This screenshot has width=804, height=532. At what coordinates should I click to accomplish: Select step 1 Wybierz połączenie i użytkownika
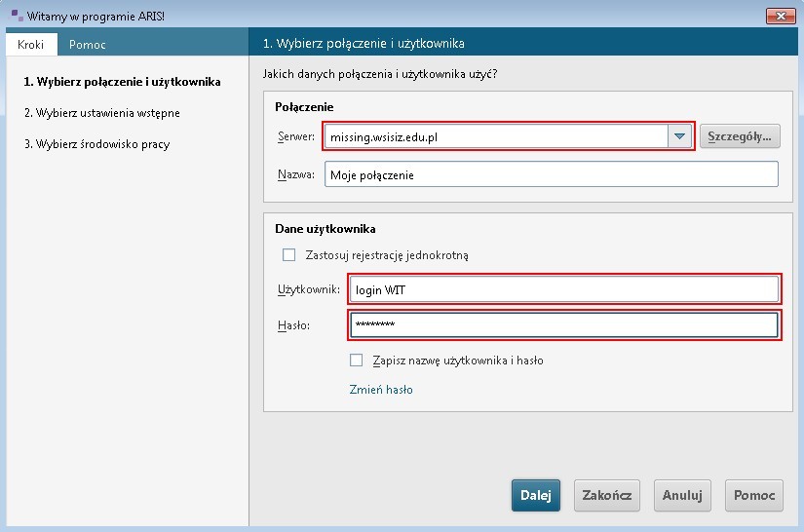[x=122, y=82]
